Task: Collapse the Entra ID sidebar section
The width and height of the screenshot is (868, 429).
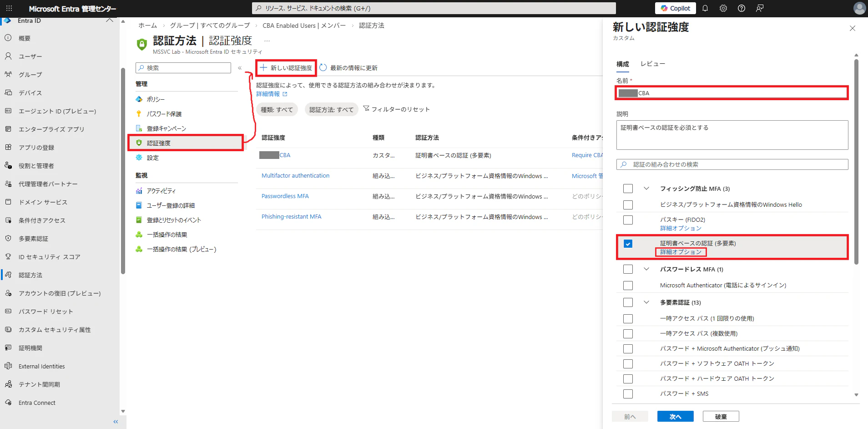Action: [110, 20]
